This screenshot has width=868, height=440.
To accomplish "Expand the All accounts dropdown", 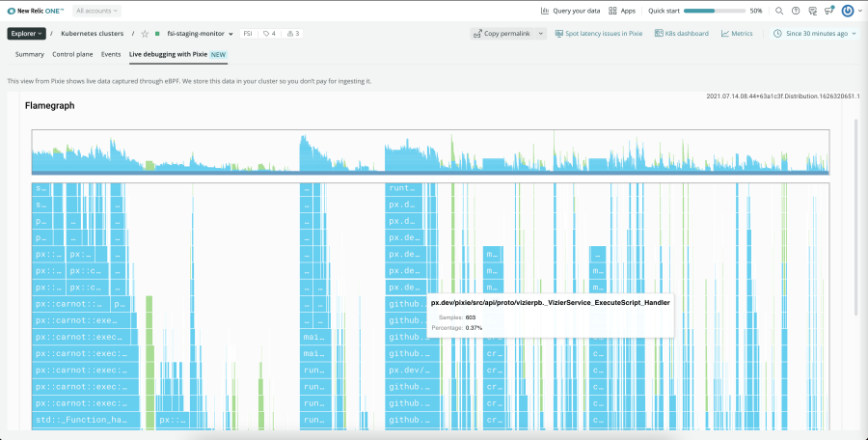I will [x=97, y=11].
